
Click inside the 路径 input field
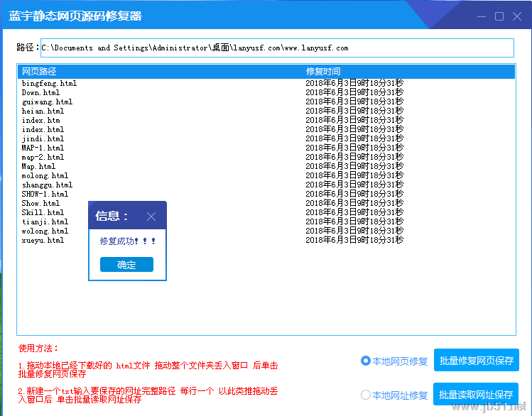pos(277,48)
